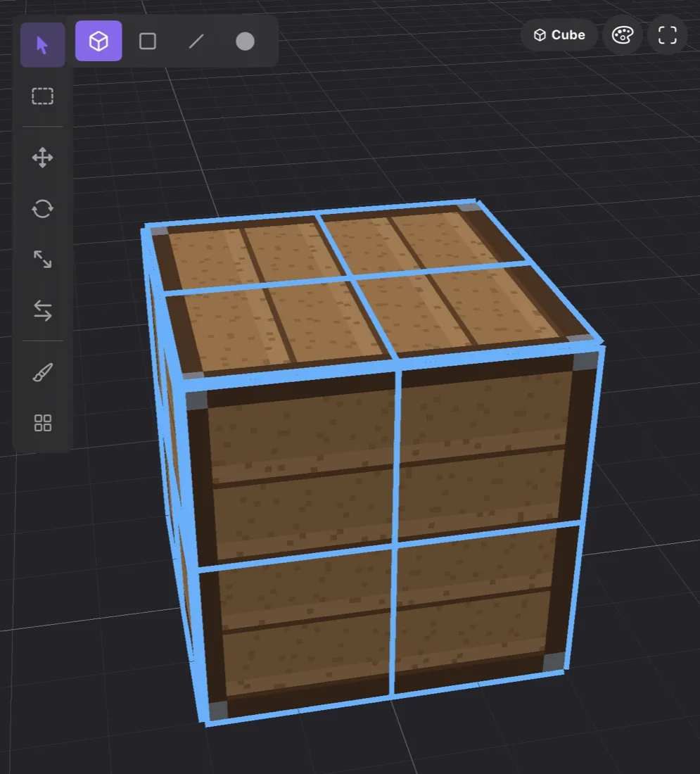Click the flip/swap arrows tool

(42, 311)
